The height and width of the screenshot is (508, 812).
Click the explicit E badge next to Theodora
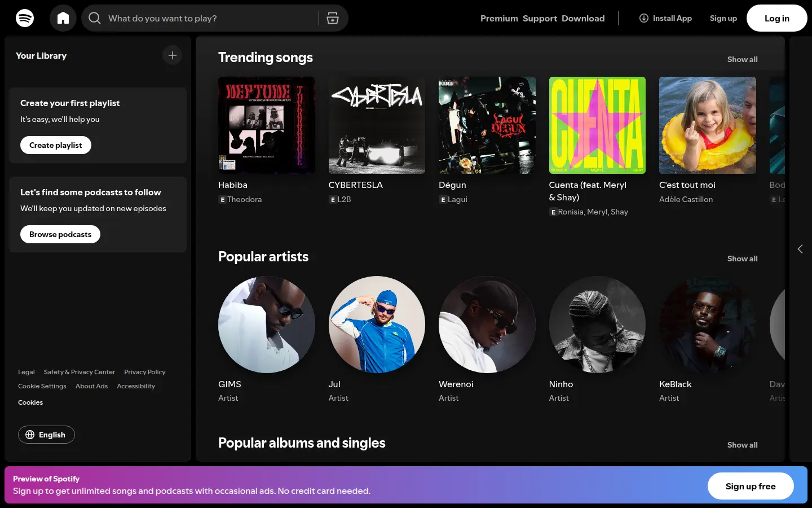tap(222, 200)
